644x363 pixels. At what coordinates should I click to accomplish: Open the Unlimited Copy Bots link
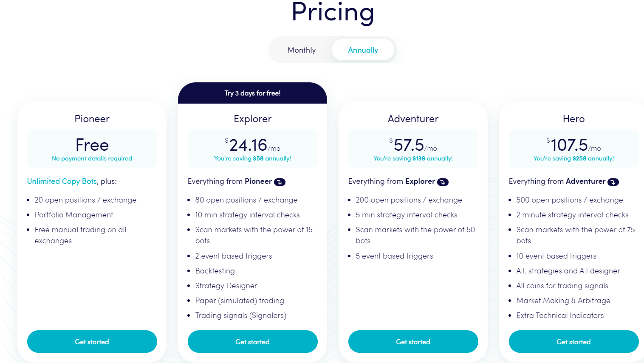[x=62, y=181]
